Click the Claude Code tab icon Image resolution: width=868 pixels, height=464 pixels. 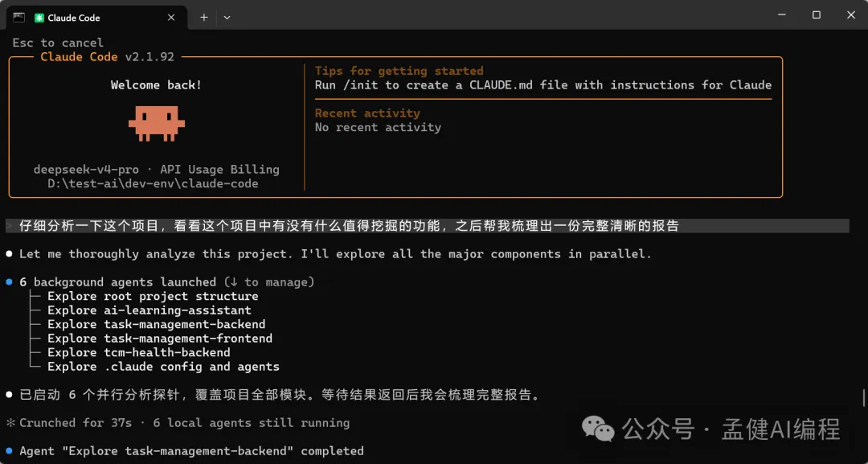(x=39, y=17)
